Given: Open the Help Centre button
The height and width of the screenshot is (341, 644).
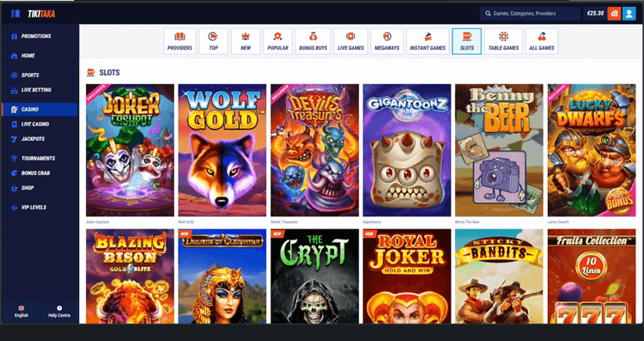Looking at the screenshot, I should click(x=59, y=312).
